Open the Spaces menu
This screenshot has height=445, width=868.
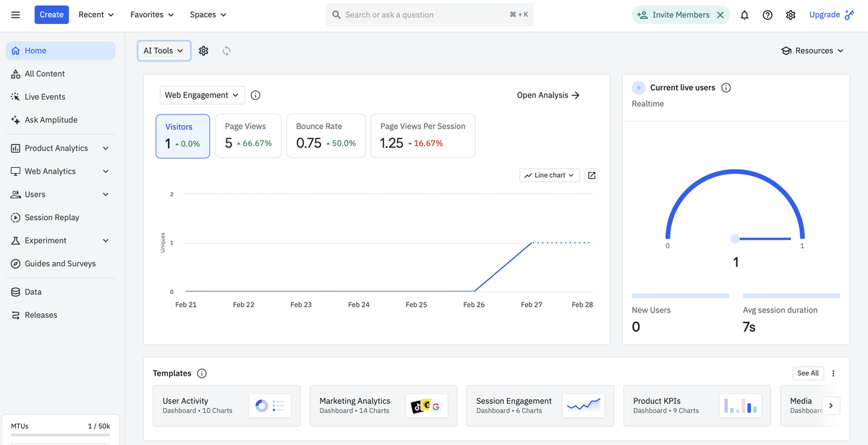(208, 14)
